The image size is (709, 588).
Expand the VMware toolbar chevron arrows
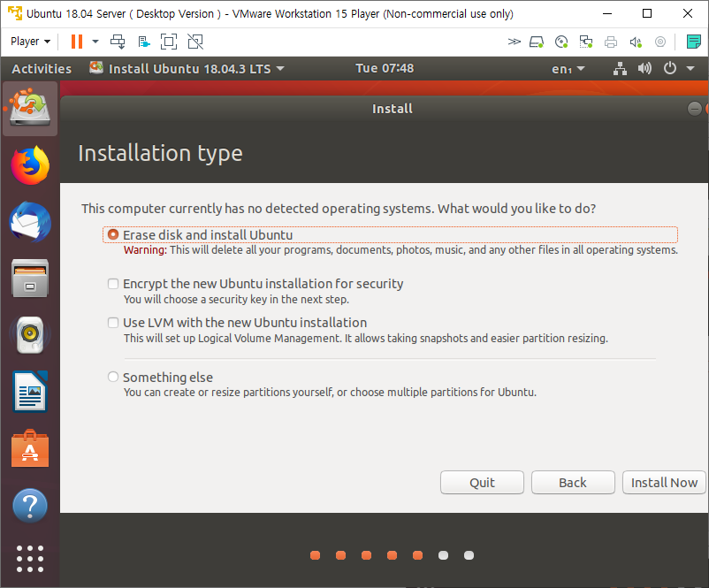515,42
